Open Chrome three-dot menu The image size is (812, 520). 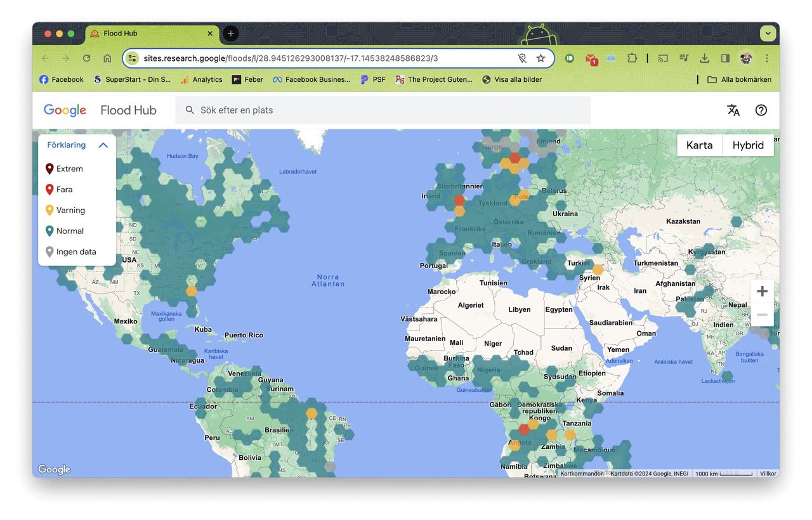(767, 58)
